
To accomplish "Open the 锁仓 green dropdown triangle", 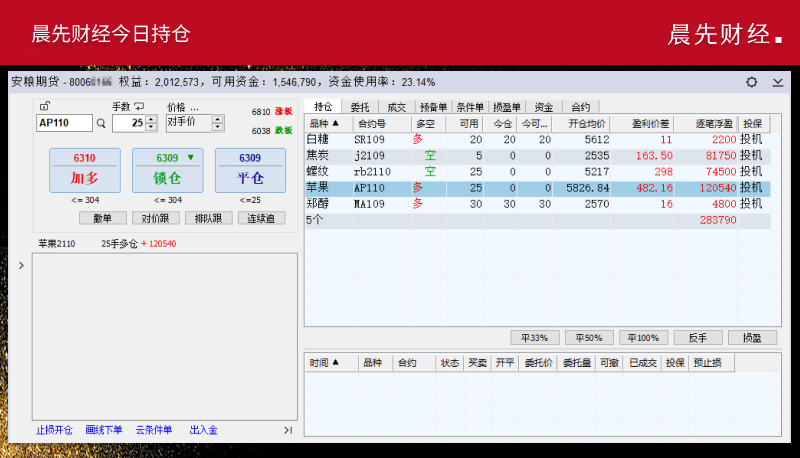I will pos(190,157).
